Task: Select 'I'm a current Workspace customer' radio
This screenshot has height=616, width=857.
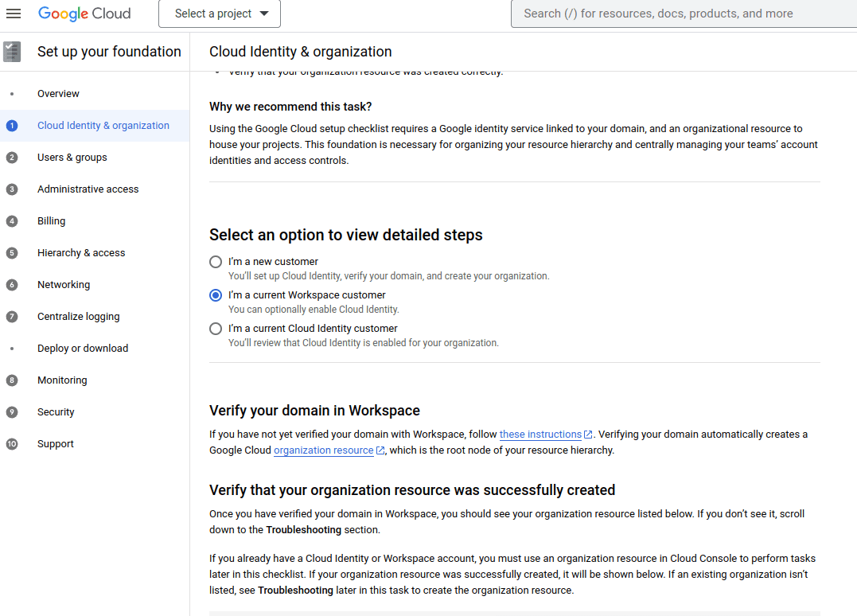Action: [216, 295]
